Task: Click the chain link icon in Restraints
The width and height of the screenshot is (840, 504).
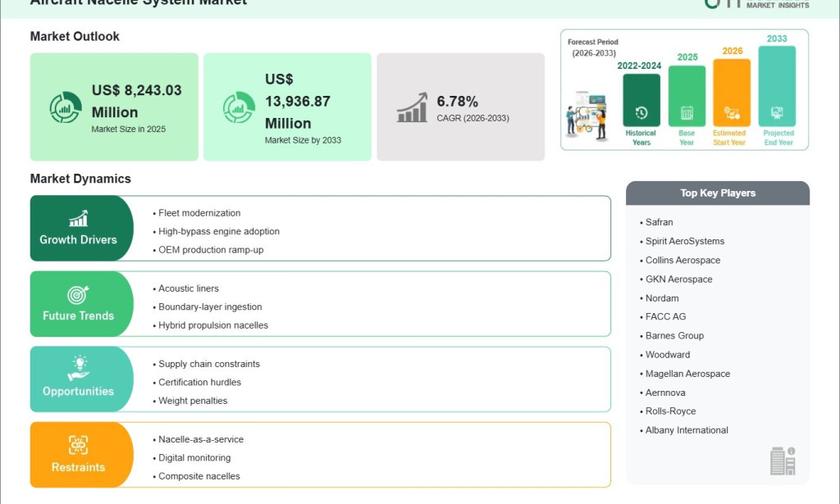Action: click(x=78, y=445)
